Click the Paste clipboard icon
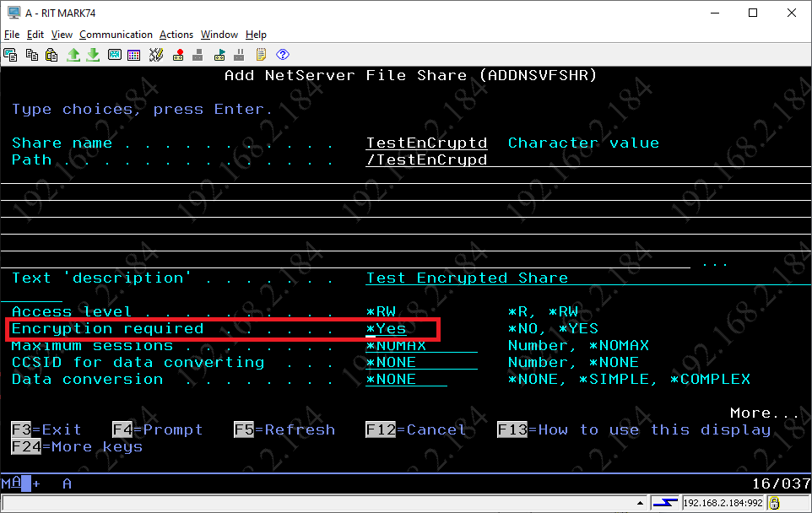 point(51,55)
